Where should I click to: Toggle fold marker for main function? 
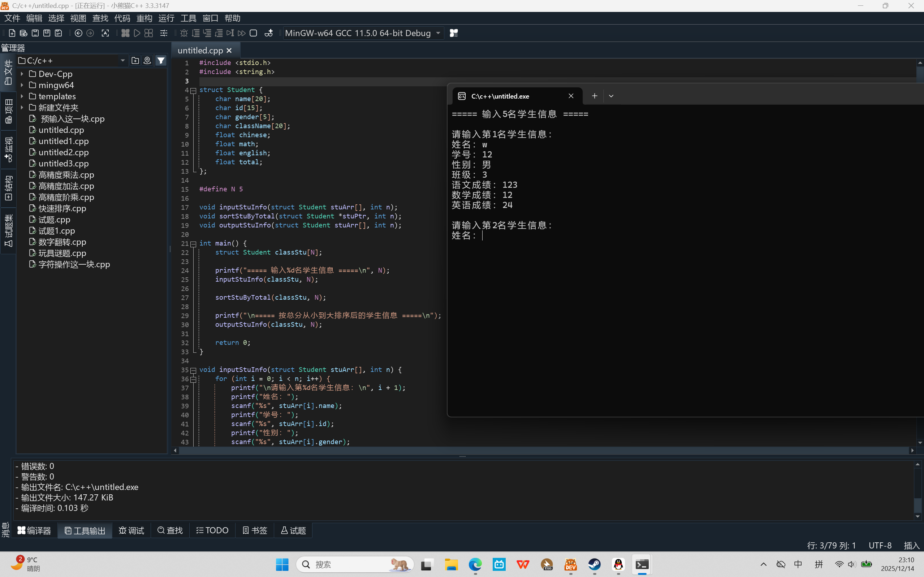coord(194,244)
